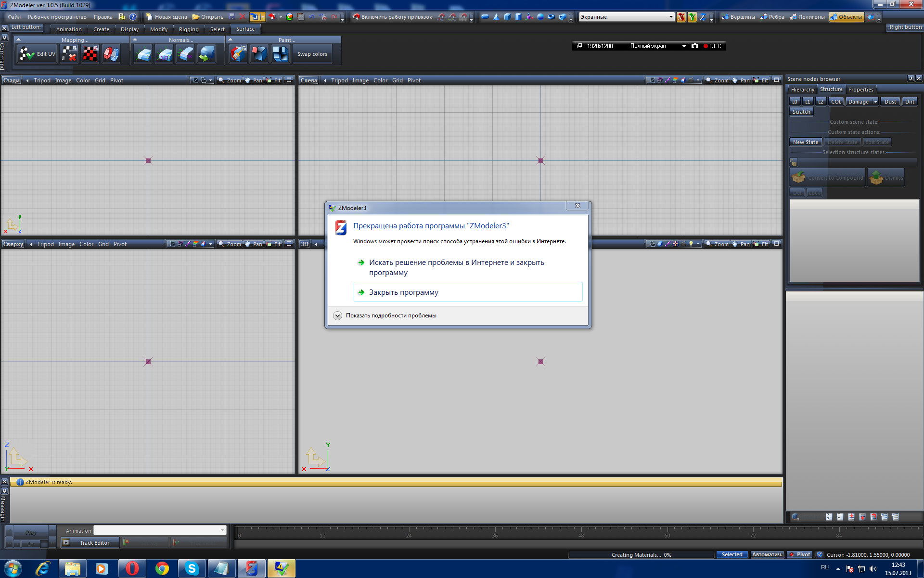
Task: Switch to the Modify tab
Action: (158, 29)
